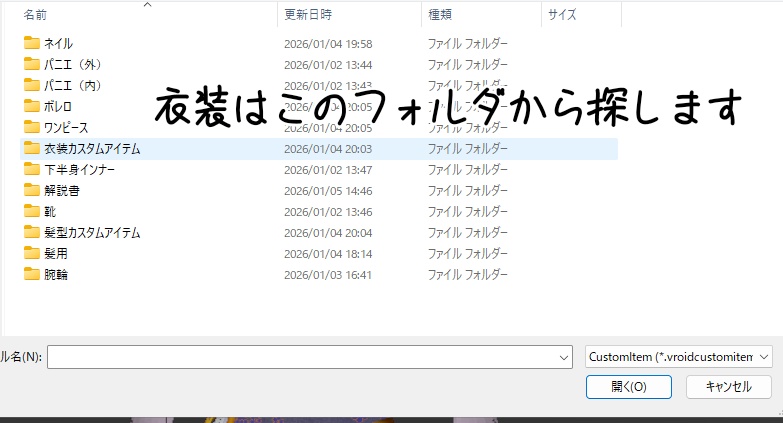The image size is (783, 423).
Task: Click the date 2026/01/03 16:41
Action: [x=328, y=275]
